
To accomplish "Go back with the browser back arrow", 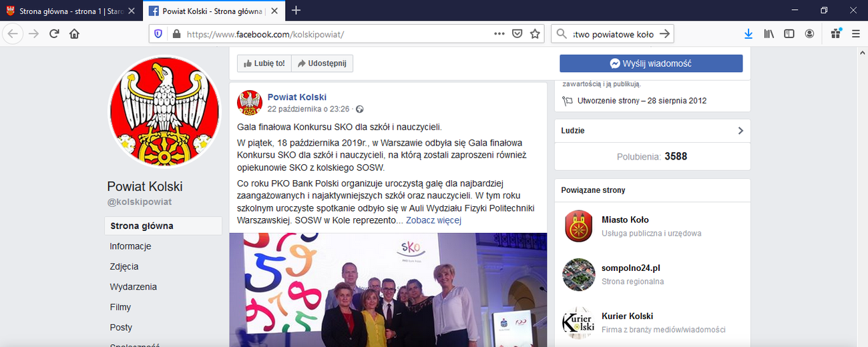I will point(13,33).
